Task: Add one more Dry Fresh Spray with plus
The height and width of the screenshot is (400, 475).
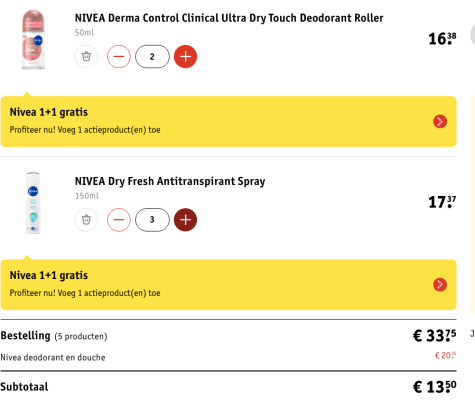Action: (x=185, y=220)
